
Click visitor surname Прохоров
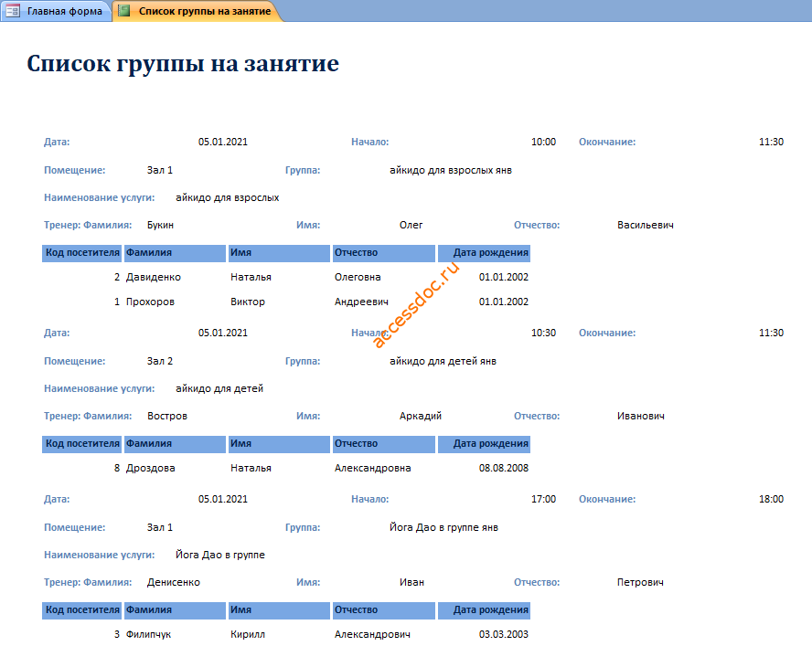coord(150,302)
